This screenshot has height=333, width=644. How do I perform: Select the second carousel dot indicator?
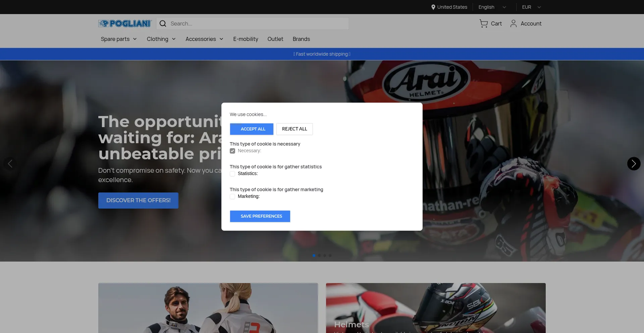point(319,256)
